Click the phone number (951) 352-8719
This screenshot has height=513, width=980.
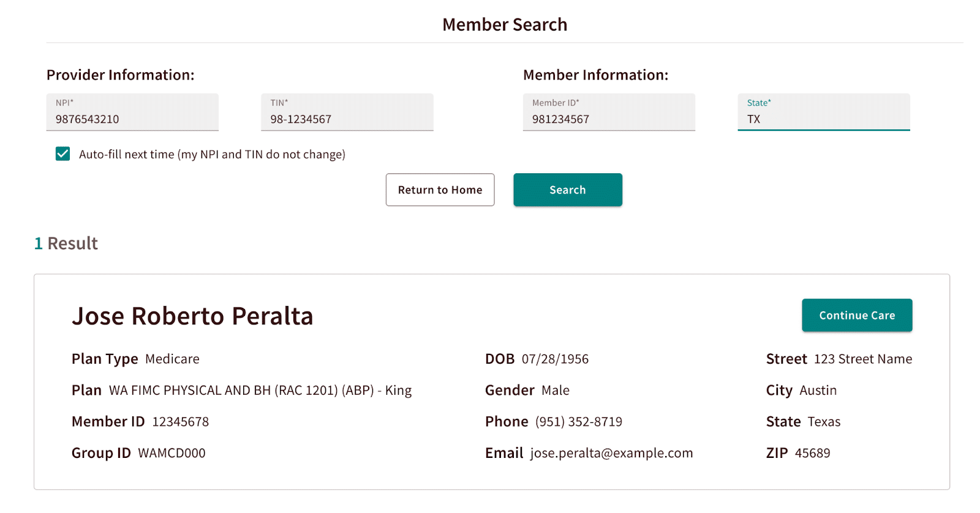pos(579,422)
